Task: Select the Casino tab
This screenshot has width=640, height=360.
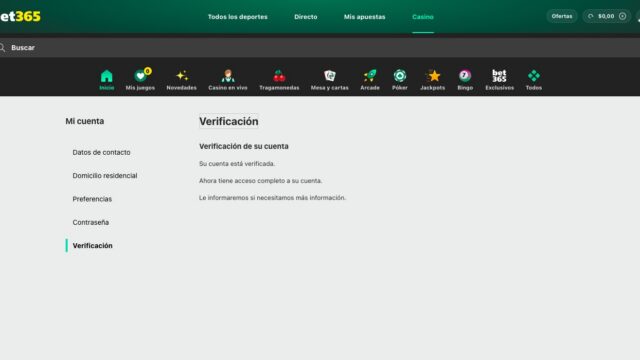Action: pos(423,17)
